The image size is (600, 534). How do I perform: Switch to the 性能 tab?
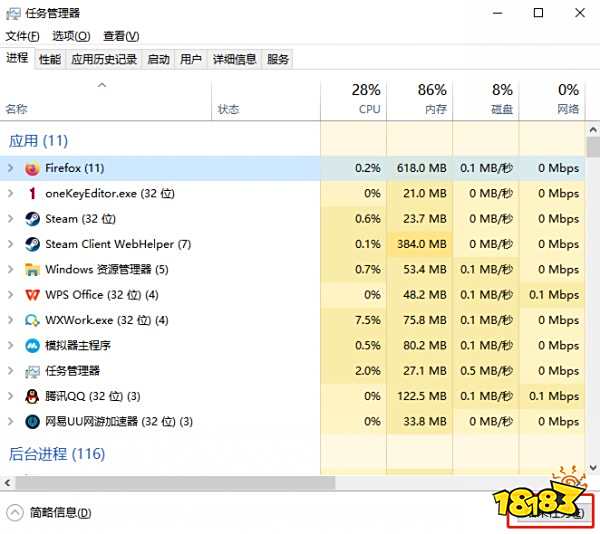pos(50,59)
